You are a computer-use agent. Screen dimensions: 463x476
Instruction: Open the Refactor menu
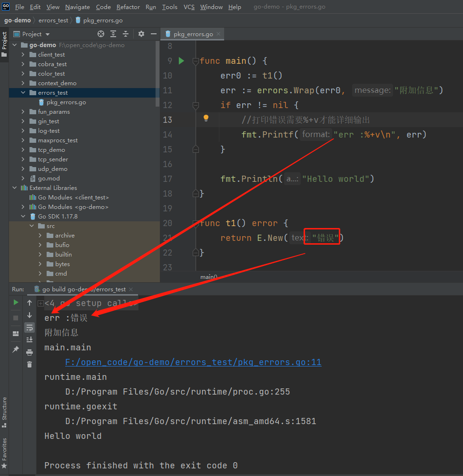(x=128, y=7)
